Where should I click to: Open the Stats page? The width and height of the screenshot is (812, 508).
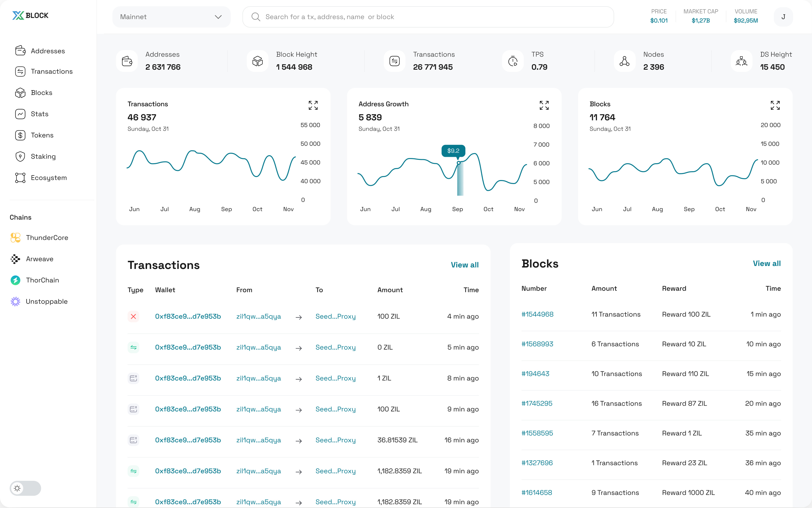(31, 114)
